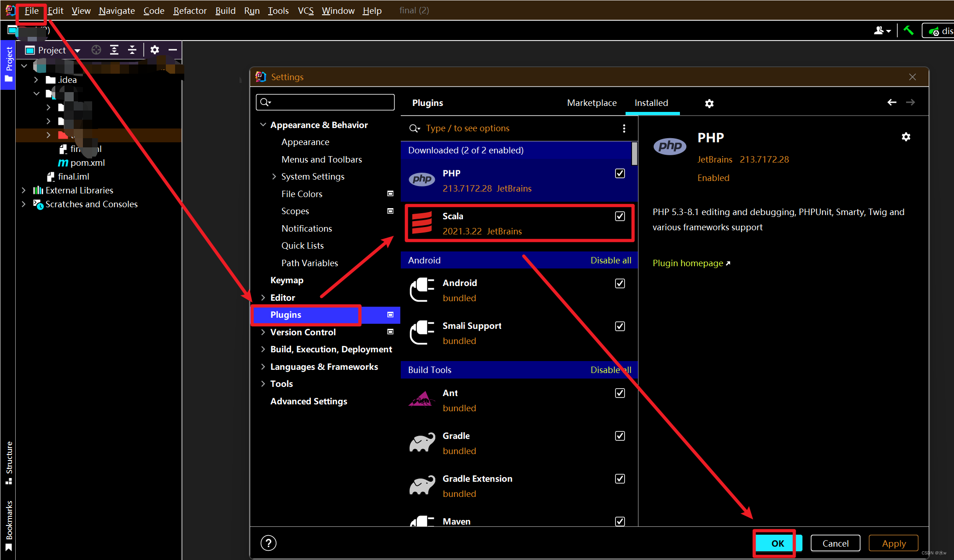Select pom.xml in project tree
Image resolution: width=954 pixels, height=560 pixels.
coord(88,163)
